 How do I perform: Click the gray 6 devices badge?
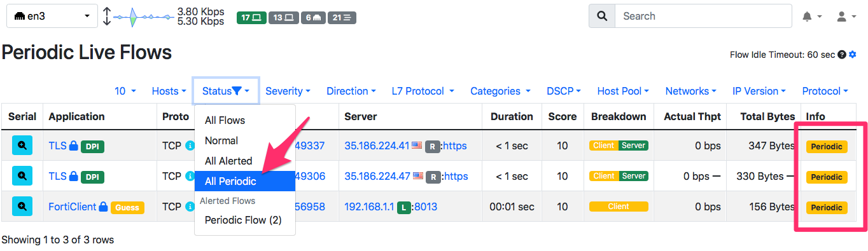point(312,18)
